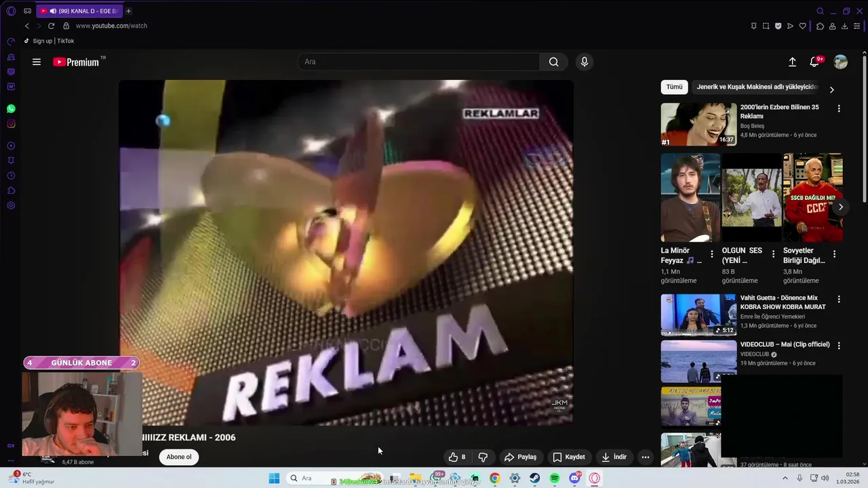The height and width of the screenshot is (488, 868).
Task: Bookmark page with the heart icon
Action: click(x=803, y=26)
